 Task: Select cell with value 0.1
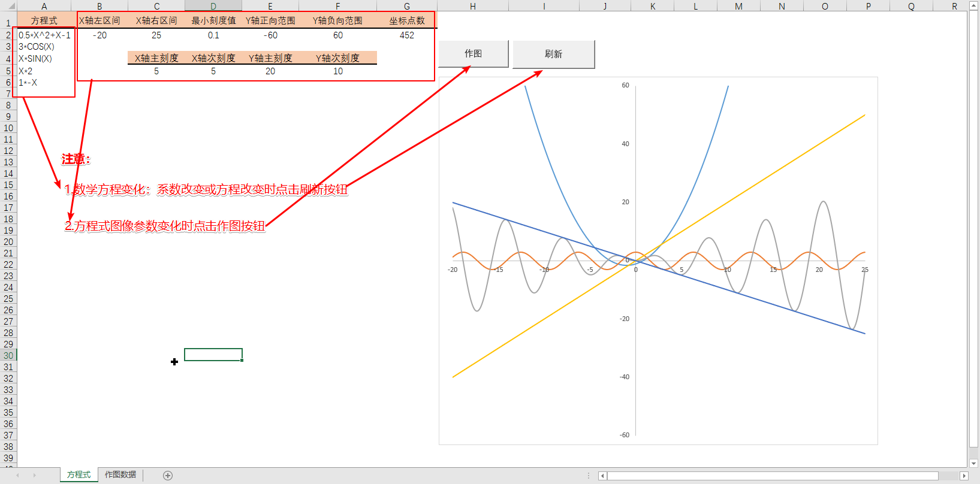(x=213, y=35)
